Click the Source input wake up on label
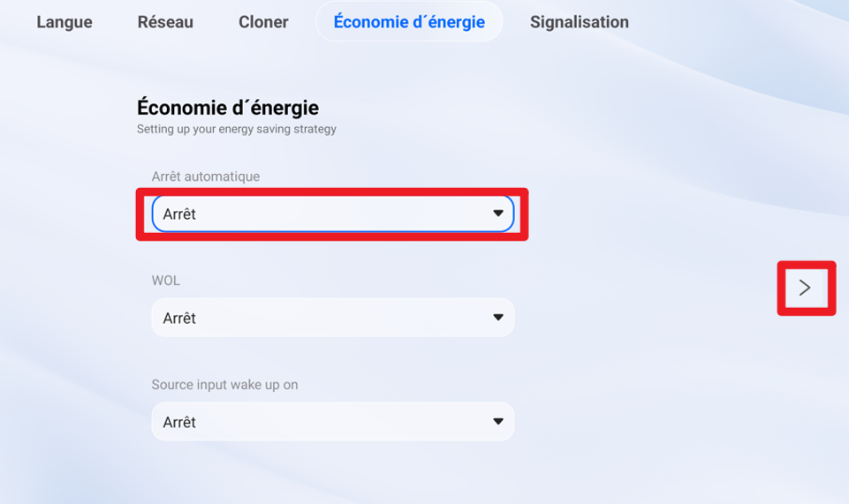Viewport: 849px width, 504px height. (224, 385)
